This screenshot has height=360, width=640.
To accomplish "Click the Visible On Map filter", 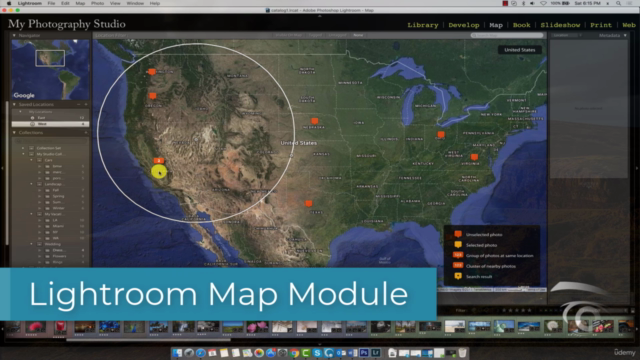I will (x=289, y=35).
